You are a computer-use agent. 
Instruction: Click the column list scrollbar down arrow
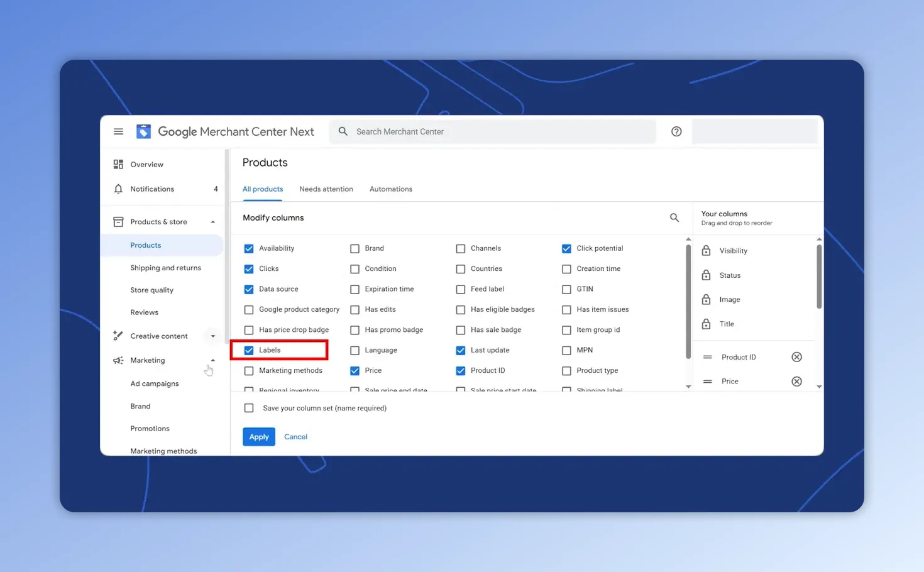[x=688, y=387]
